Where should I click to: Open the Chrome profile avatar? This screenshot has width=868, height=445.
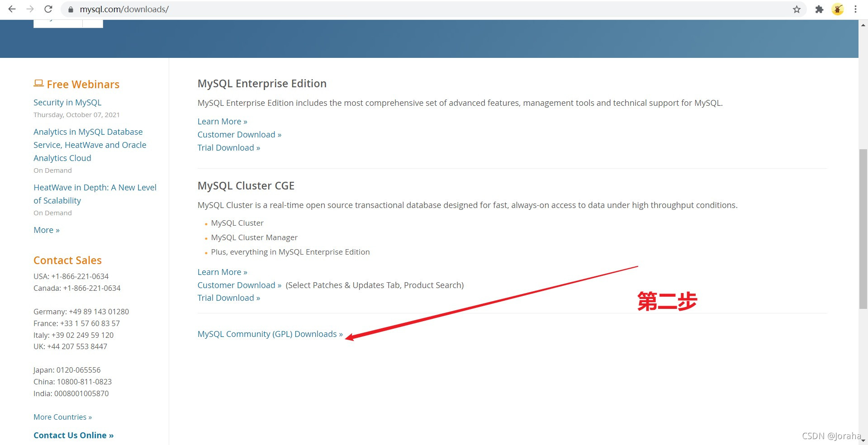coord(838,9)
